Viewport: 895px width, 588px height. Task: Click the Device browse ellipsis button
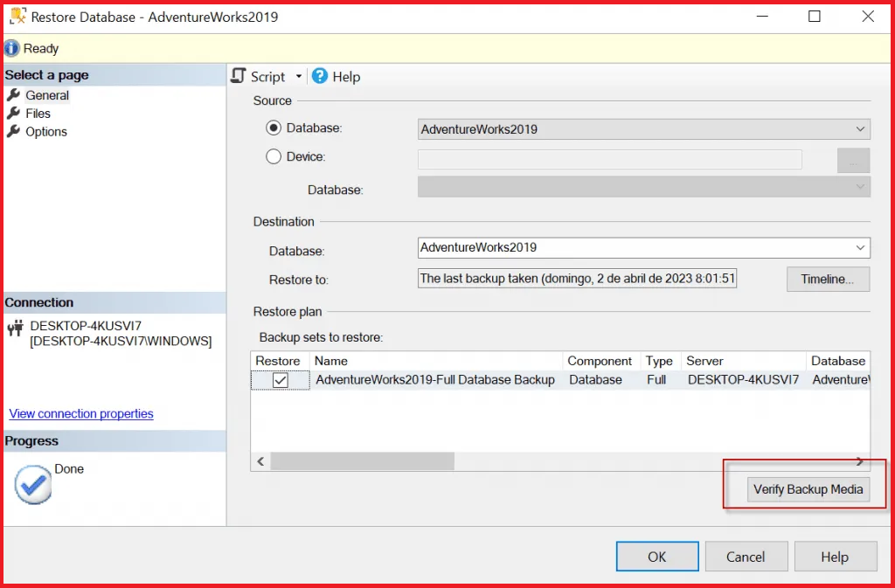[853, 160]
